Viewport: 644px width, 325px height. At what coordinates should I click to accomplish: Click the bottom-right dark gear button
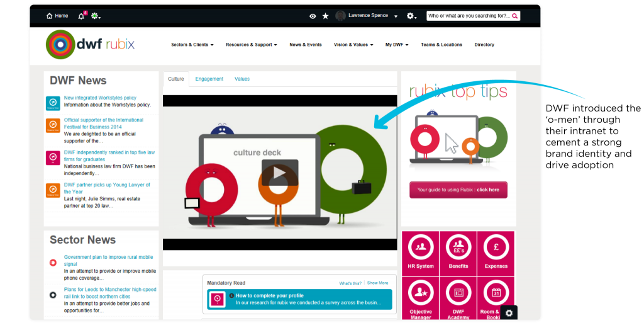pyautogui.click(x=509, y=313)
